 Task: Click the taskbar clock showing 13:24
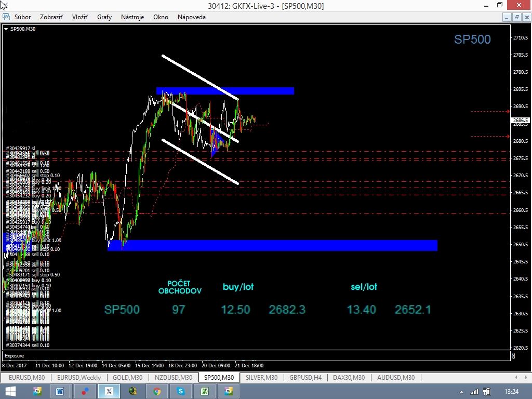511,392
